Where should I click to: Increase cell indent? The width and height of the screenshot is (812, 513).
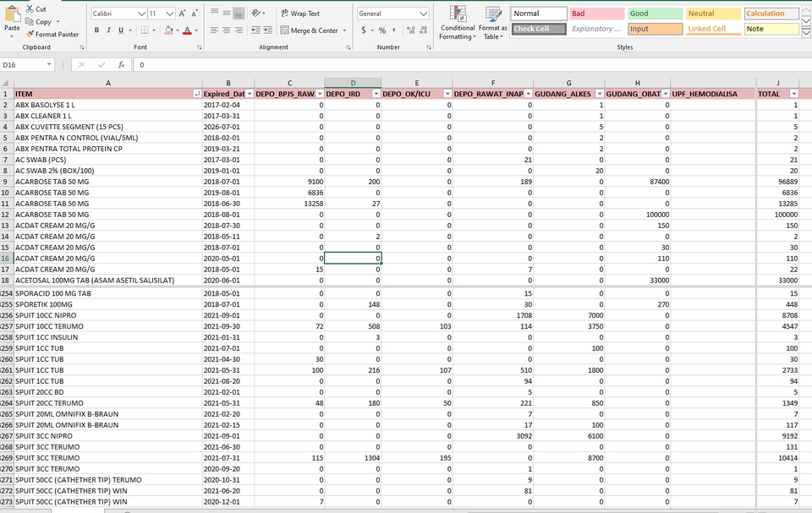point(268,30)
